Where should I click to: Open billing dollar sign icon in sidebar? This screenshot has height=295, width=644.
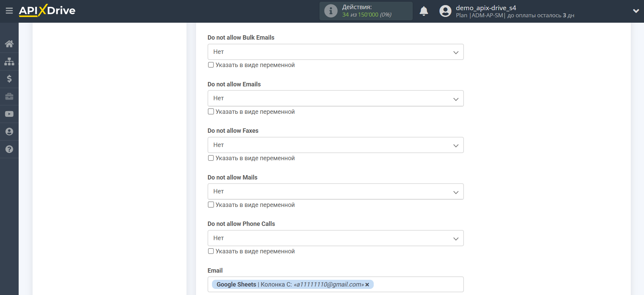point(9,79)
